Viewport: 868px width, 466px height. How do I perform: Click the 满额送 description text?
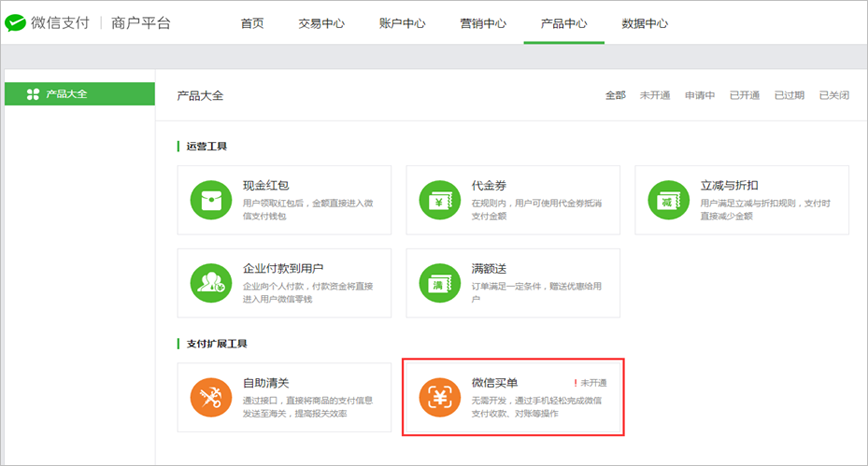[x=537, y=293]
